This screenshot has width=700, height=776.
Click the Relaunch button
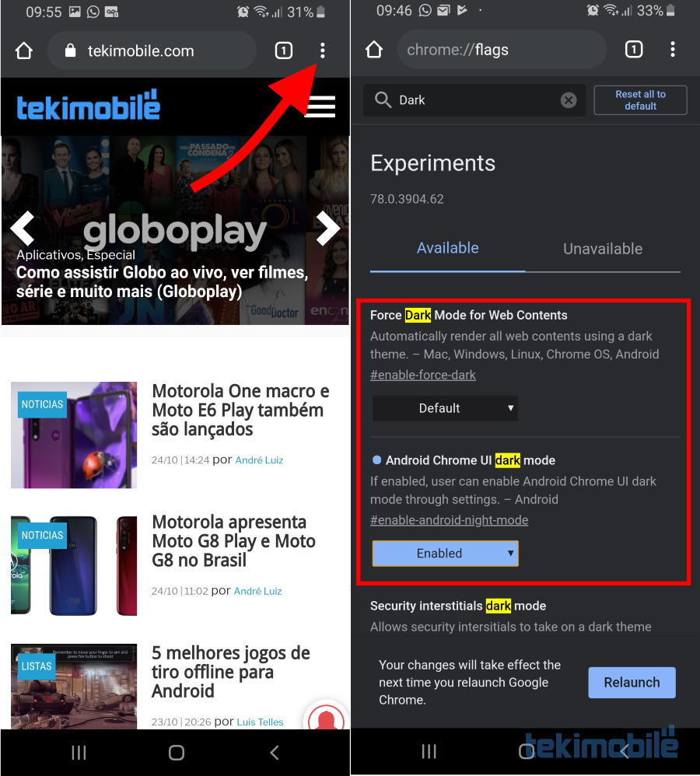click(632, 683)
